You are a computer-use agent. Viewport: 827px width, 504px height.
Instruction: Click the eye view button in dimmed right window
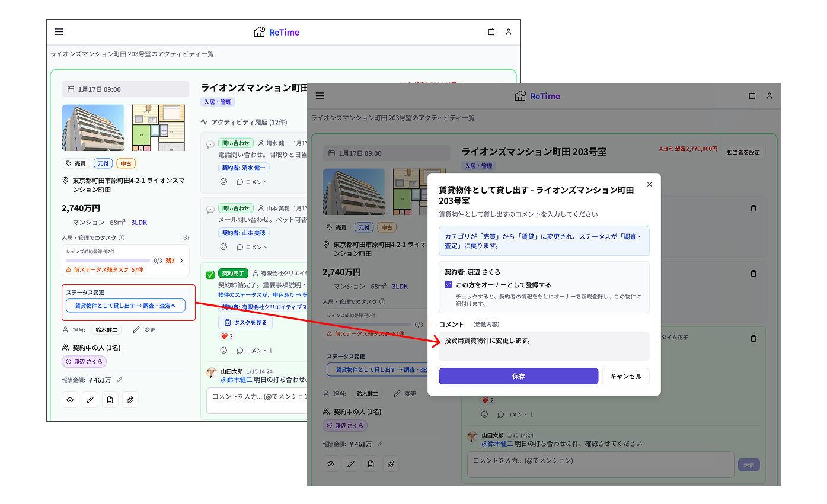click(331, 464)
